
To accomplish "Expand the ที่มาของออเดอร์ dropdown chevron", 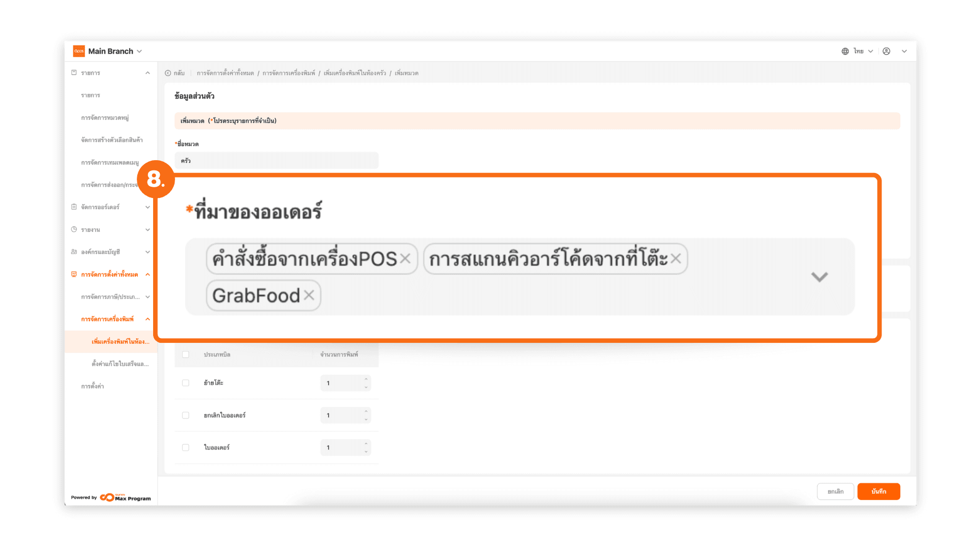I will tap(819, 277).
